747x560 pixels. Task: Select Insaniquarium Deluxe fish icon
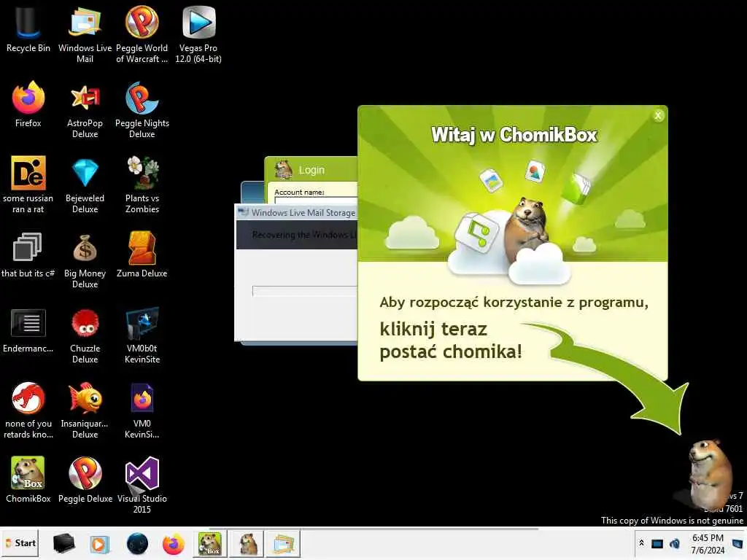click(85, 411)
